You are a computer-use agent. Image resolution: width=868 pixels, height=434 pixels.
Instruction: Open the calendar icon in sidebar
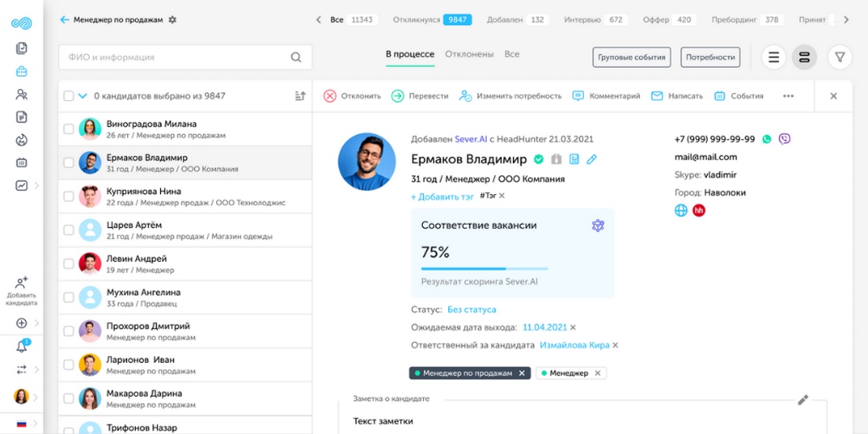point(21,163)
